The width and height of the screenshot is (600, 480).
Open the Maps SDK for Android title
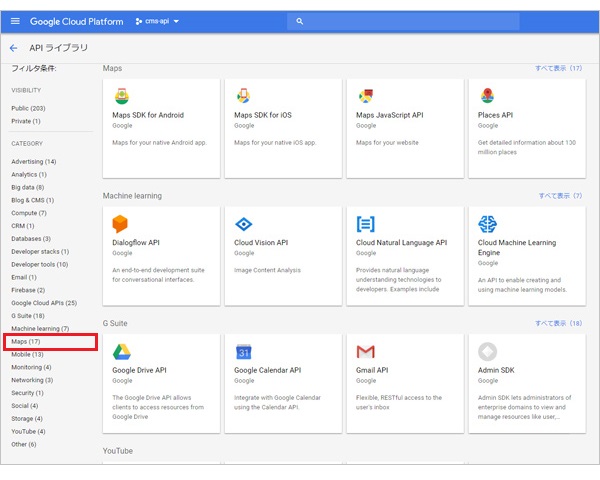148,115
